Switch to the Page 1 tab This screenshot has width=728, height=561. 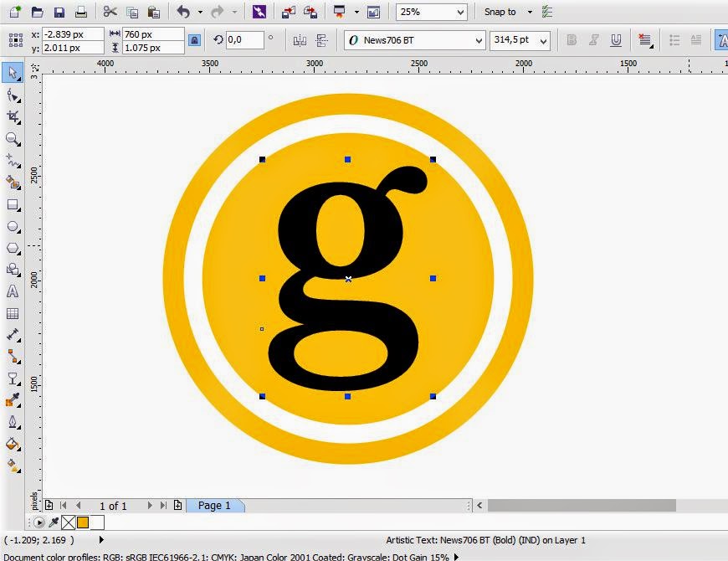click(x=214, y=505)
